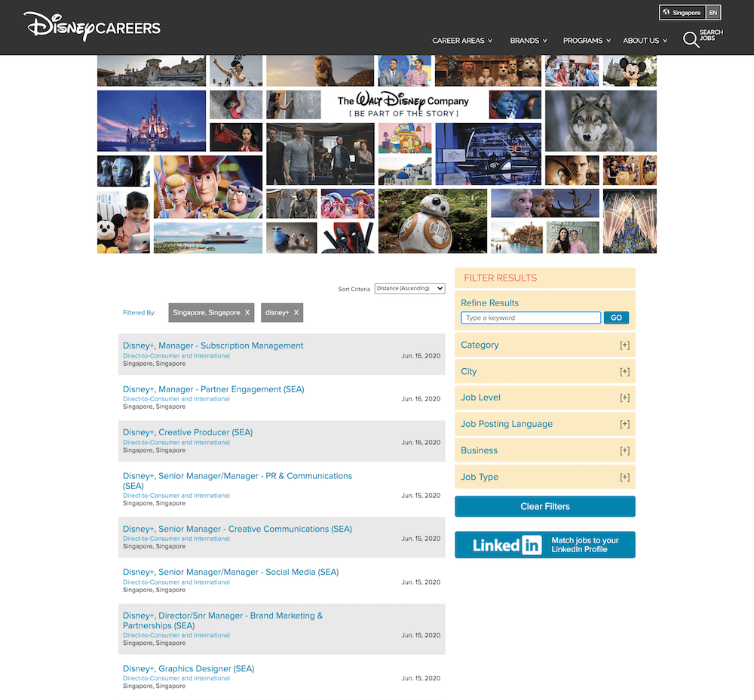
Task: Expand the Job Type filter section
Action: click(624, 477)
